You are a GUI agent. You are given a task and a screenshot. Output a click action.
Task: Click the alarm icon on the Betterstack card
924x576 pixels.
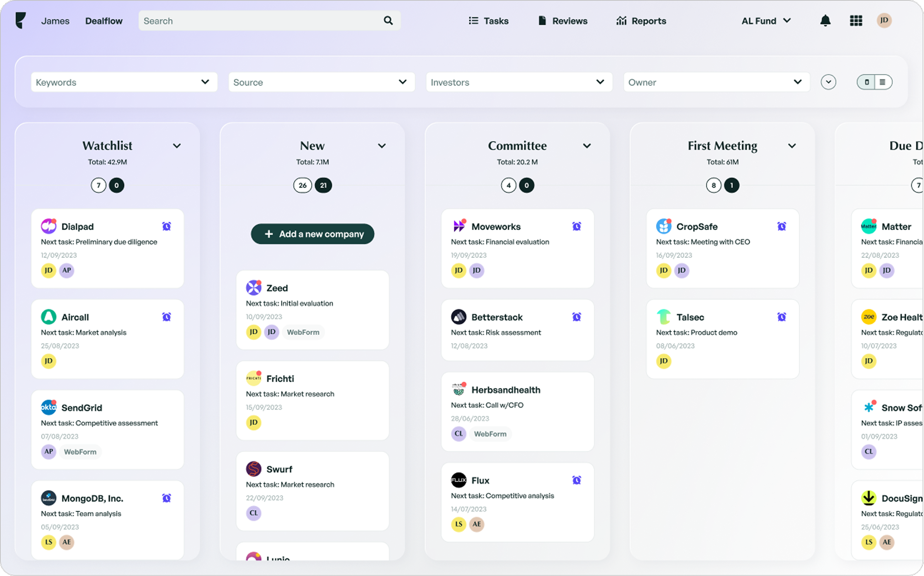[577, 317]
